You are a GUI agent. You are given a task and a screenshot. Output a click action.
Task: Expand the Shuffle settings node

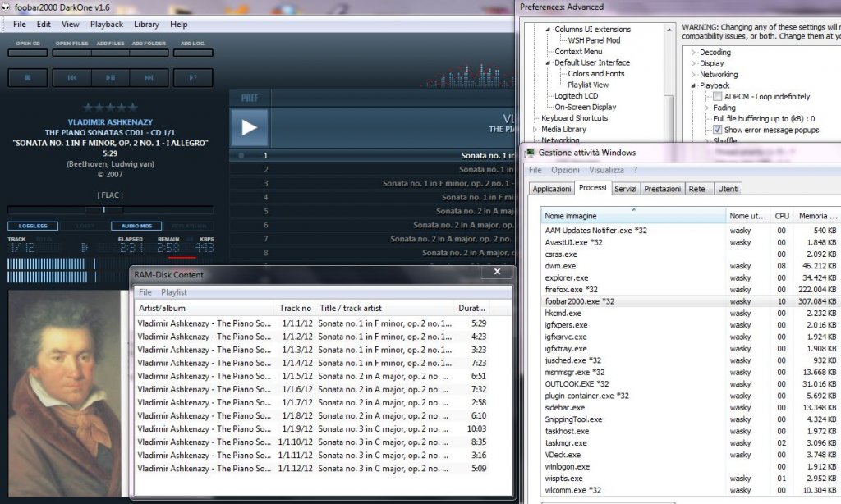[706, 140]
